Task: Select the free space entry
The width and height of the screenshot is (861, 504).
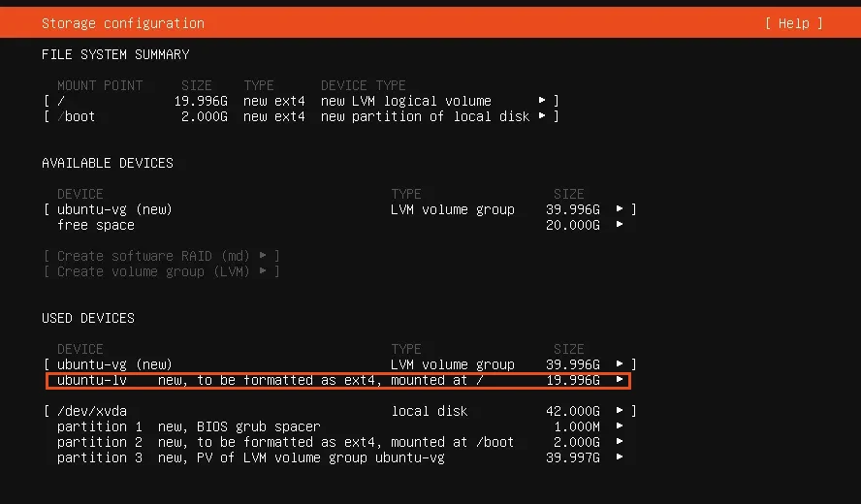Action: pyautogui.click(x=96, y=225)
